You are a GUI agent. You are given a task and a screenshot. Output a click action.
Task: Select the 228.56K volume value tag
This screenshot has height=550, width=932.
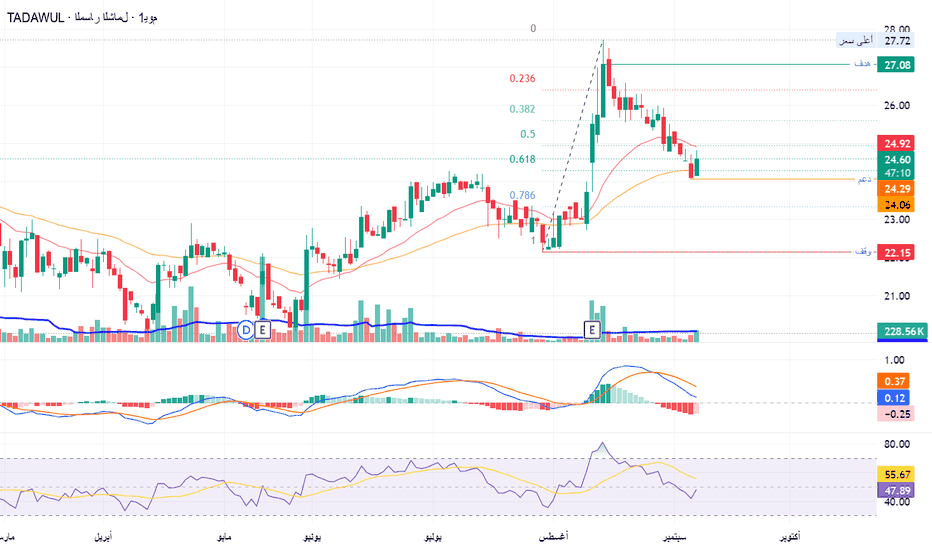point(903,331)
